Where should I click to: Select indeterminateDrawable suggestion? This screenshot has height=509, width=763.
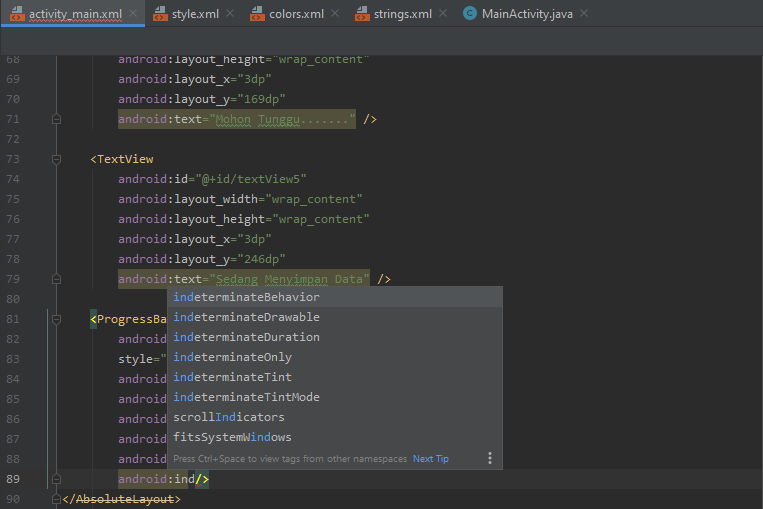[x=335, y=317]
